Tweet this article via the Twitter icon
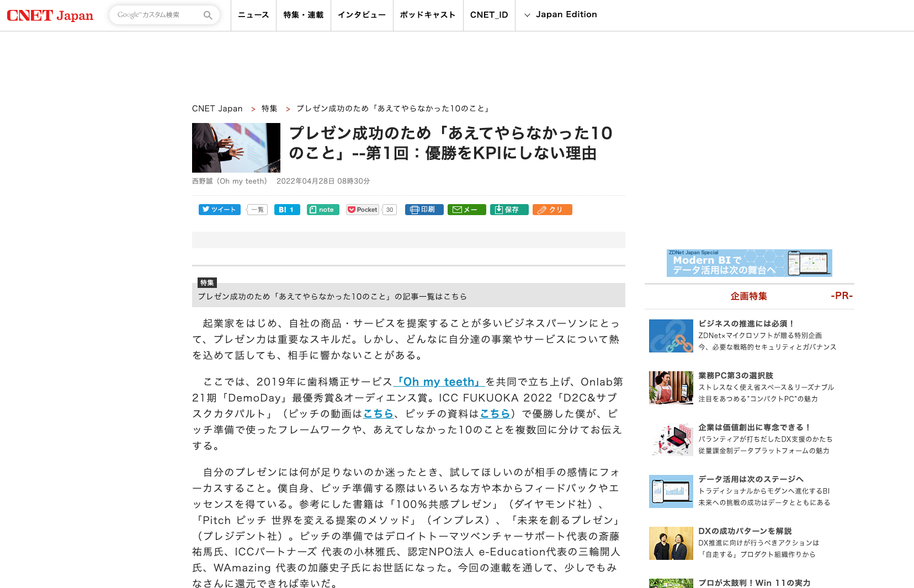 219,209
